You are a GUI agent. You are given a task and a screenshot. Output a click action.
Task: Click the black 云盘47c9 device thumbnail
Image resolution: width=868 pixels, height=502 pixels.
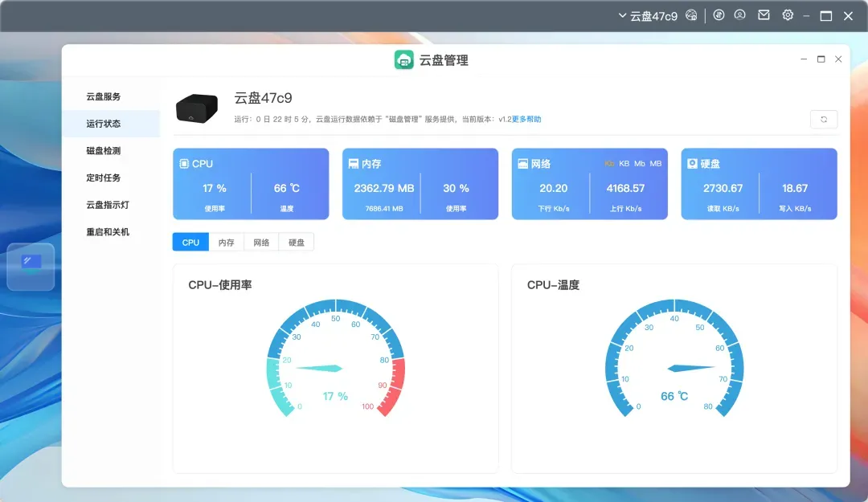tap(197, 108)
